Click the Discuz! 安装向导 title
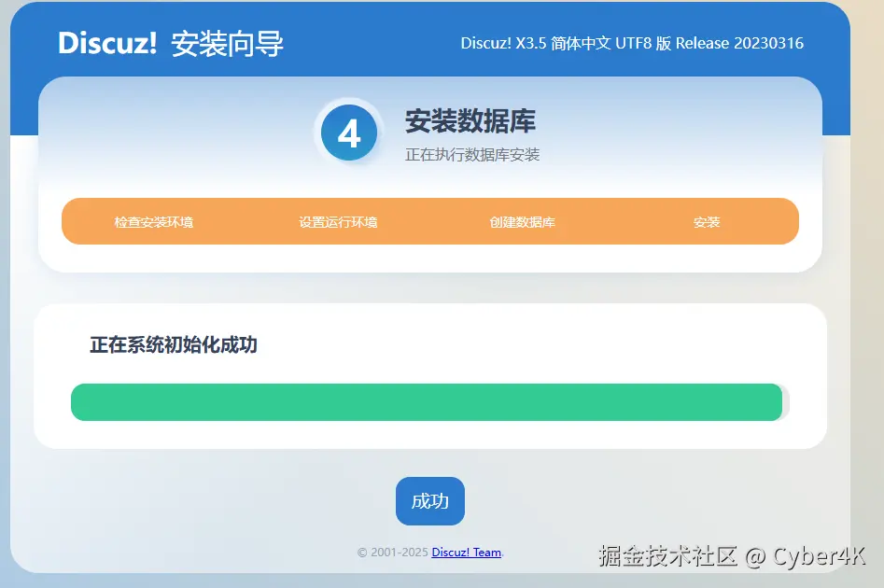This screenshot has width=884, height=588. (x=171, y=44)
